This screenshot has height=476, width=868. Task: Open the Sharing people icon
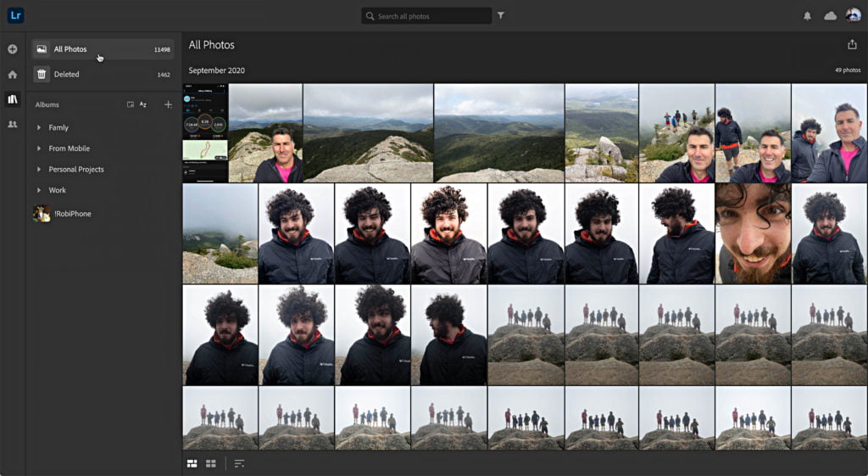click(12, 124)
